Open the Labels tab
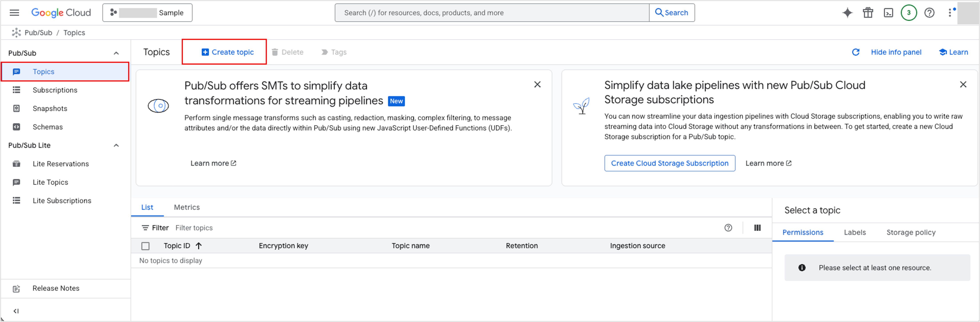Screen dimensions: 980x322 pos(855,233)
